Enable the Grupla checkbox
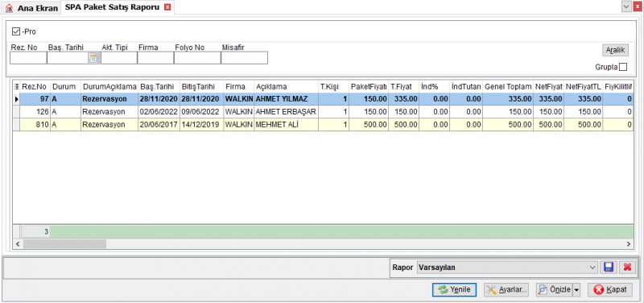644x303 pixels. 623,67
